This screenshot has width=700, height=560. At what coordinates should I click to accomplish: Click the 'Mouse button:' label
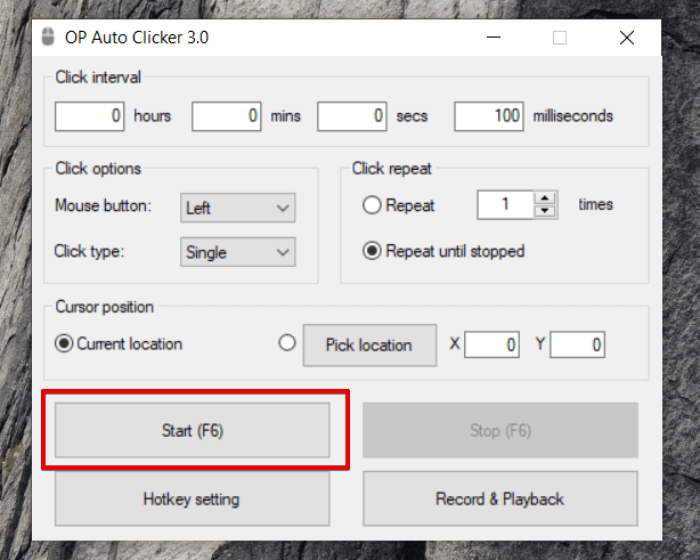(103, 206)
